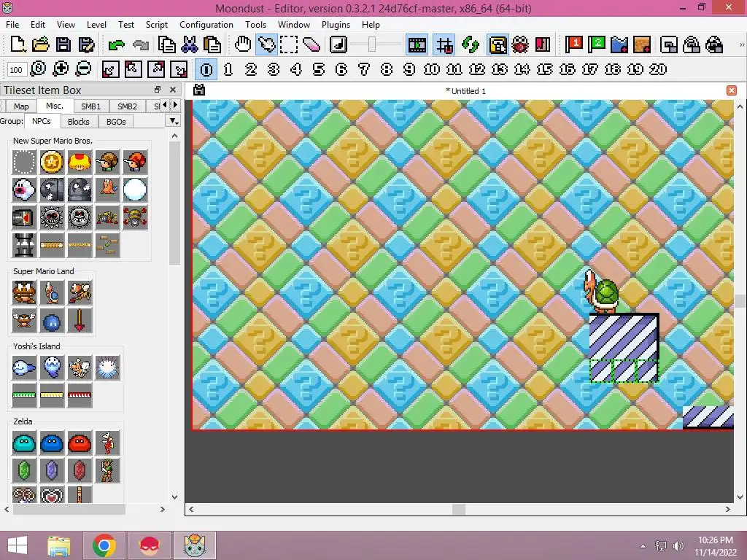Switch to section 1
This screenshot has height=560, width=747.
coord(228,69)
